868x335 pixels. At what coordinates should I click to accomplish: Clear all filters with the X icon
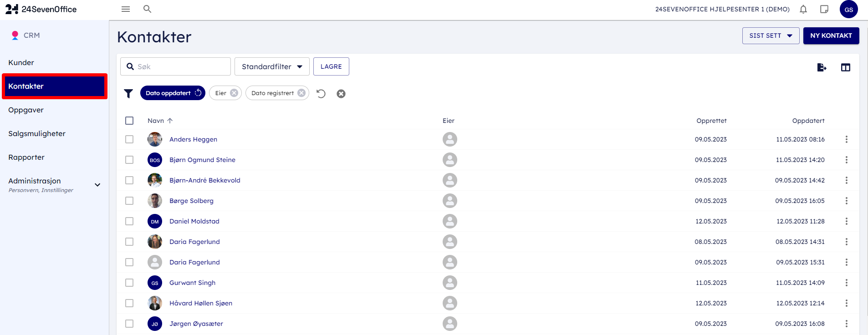[341, 94]
